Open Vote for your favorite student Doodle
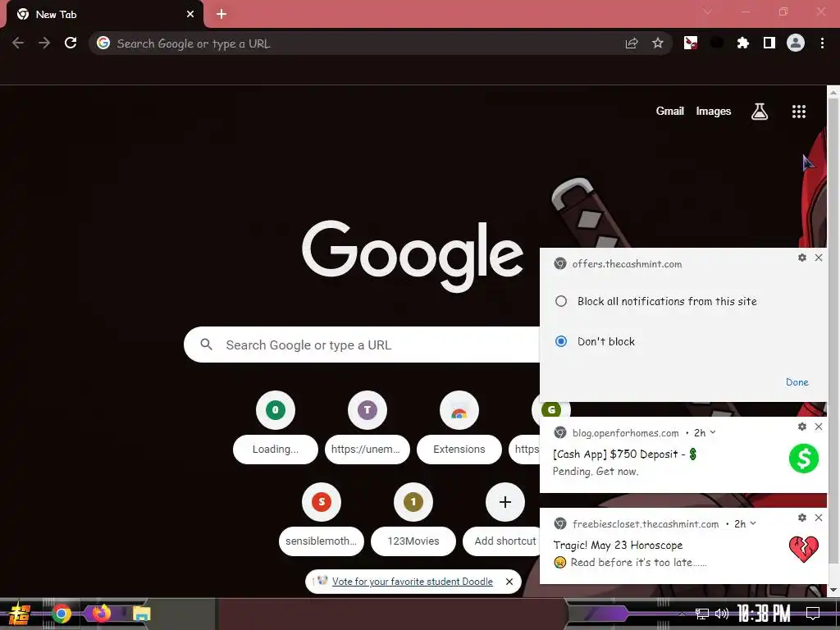This screenshot has width=840, height=630. point(412,582)
